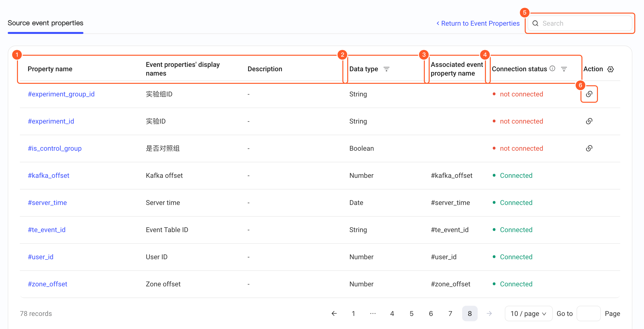
Task: Expand the 10 / page dropdown
Action: [x=528, y=313]
